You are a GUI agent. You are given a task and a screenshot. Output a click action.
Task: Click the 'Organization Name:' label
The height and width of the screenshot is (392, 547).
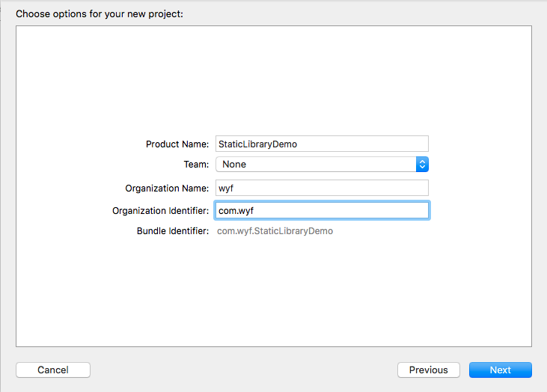167,188
